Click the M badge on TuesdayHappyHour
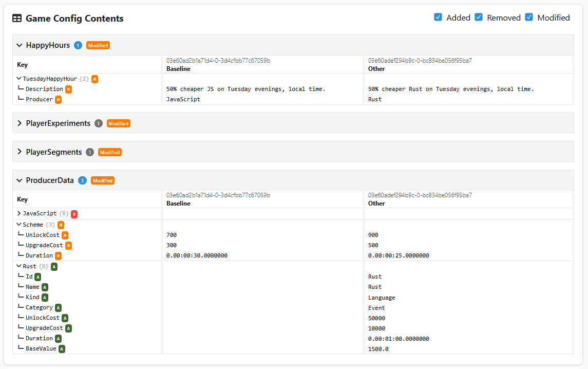 [95, 79]
